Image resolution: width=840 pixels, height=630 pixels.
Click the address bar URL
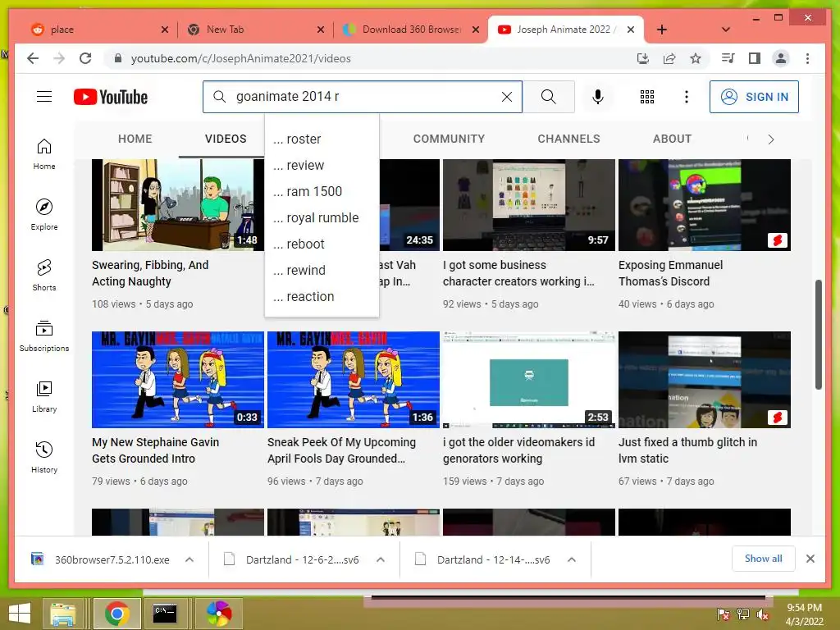[x=240, y=58]
